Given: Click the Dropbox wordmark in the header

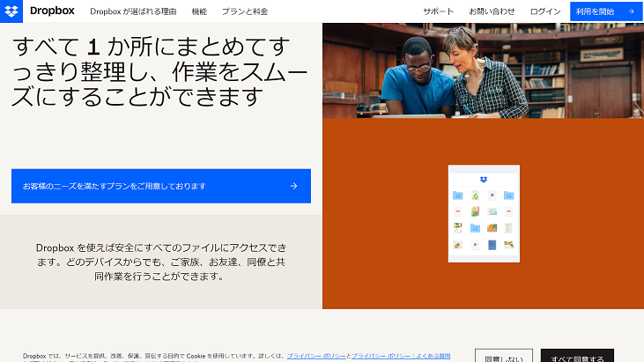Looking at the screenshot, I should click(52, 11).
